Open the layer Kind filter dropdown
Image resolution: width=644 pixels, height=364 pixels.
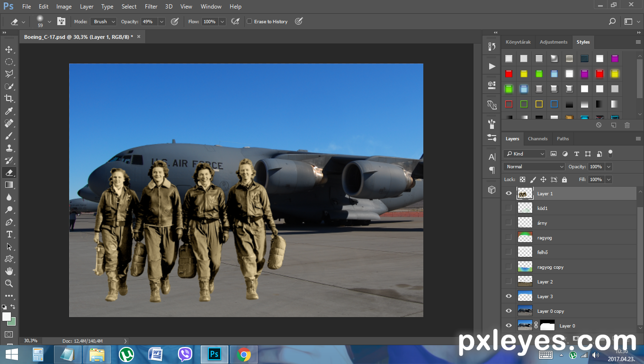[x=525, y=154]
